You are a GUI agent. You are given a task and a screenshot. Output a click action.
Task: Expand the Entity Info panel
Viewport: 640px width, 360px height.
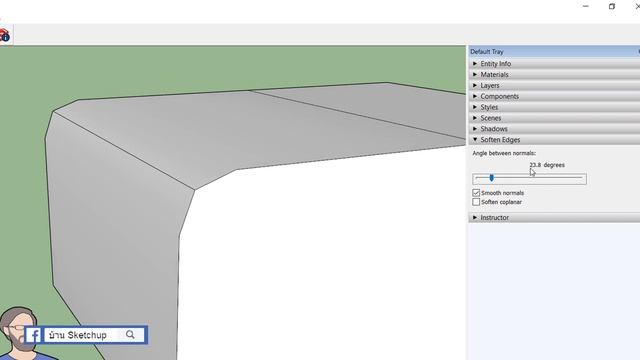[554, 64]
